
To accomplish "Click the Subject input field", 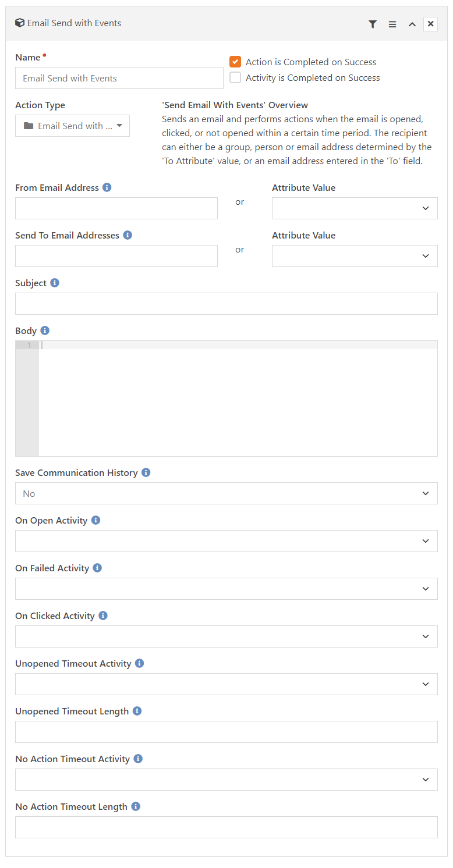I will 226,304.
